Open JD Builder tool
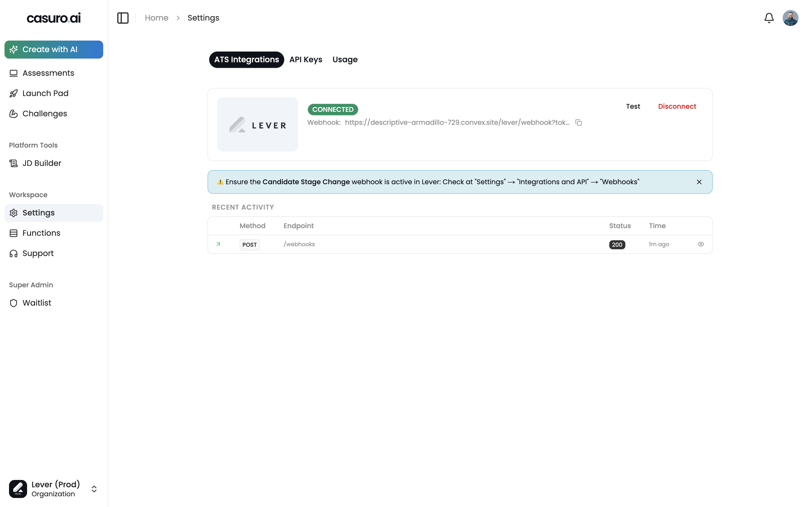The image size is (812, 507). [x=42, y=163]
